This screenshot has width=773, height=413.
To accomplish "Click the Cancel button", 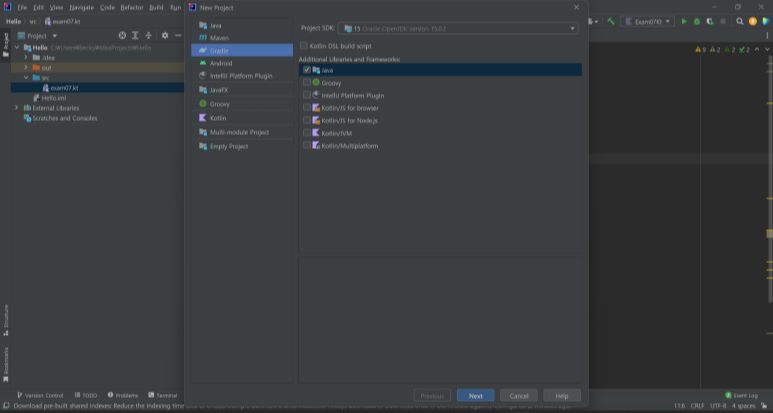I will (519, 396).
